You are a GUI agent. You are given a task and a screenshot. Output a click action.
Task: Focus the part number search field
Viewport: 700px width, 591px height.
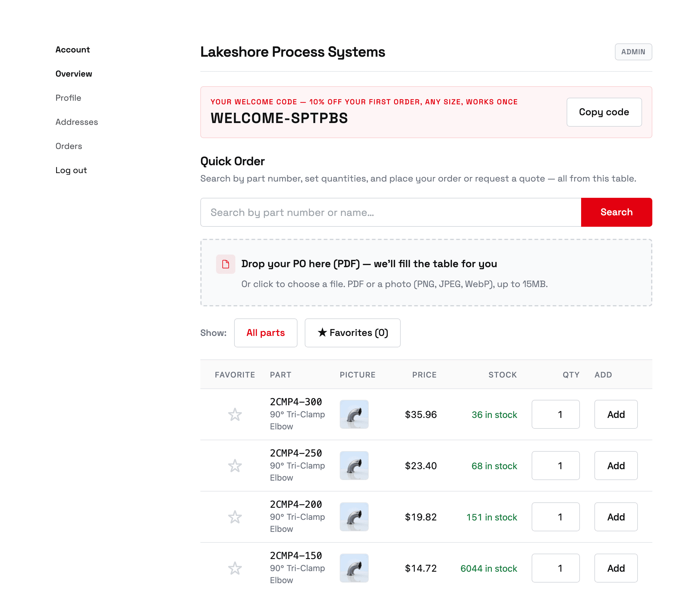click(391, 212)
